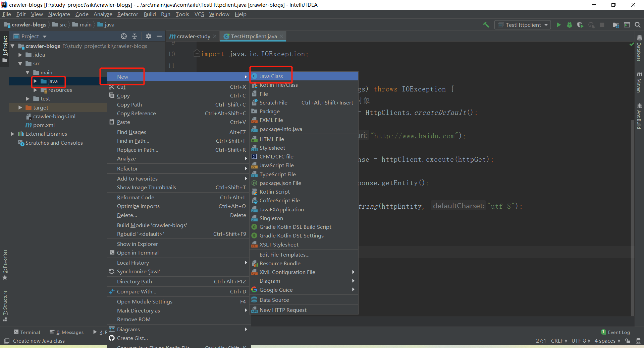Click the locate-in-project target icon
The height and width of the screenshot is (348, 644).
pyautogui.click(x=124, y=36)
